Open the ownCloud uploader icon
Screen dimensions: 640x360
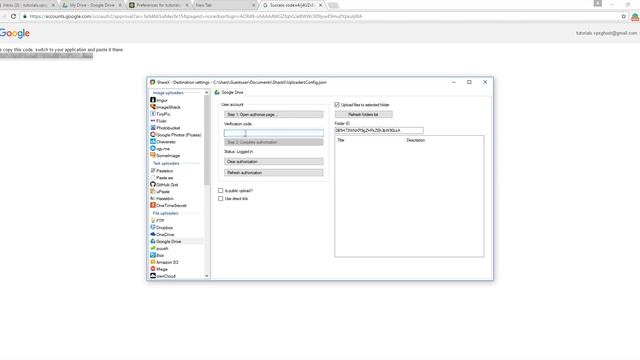pyautogui.click(x=153, y=276)
